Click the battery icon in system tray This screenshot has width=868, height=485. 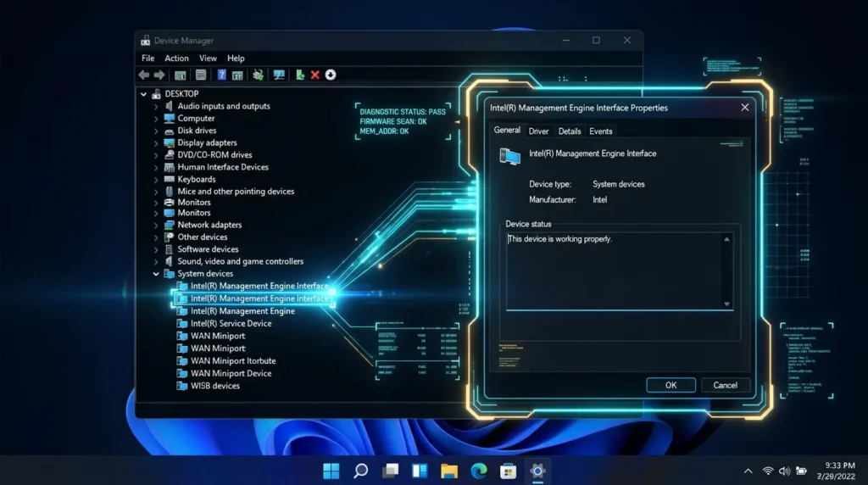click(x=802, y=471)
